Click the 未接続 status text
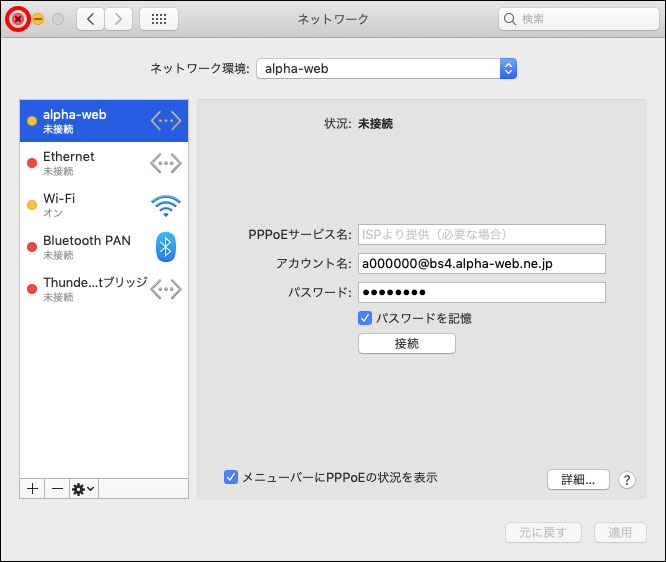The width and height of the screenshot is (666, 562). [375, 124]
